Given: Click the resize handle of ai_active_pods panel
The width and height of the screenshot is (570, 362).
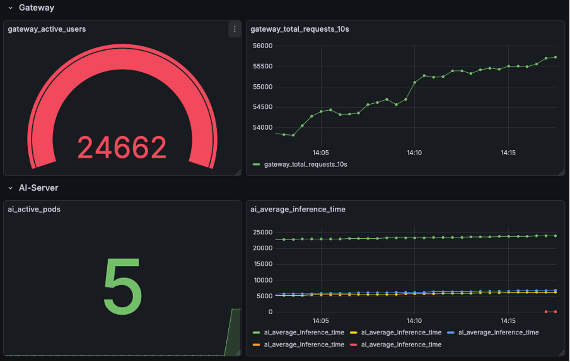Looking at the screenshot, I should click(238, 353).
